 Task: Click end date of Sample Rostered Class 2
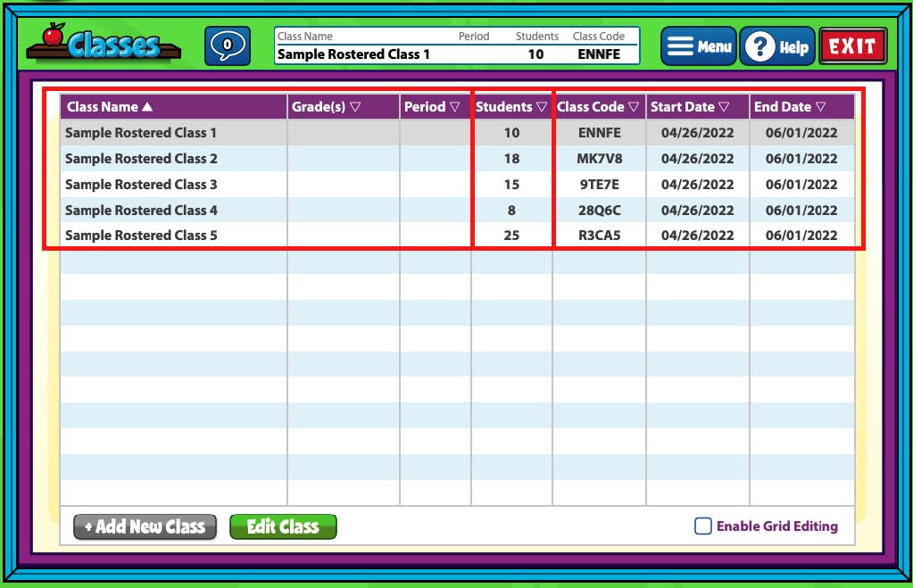(801, 158)
